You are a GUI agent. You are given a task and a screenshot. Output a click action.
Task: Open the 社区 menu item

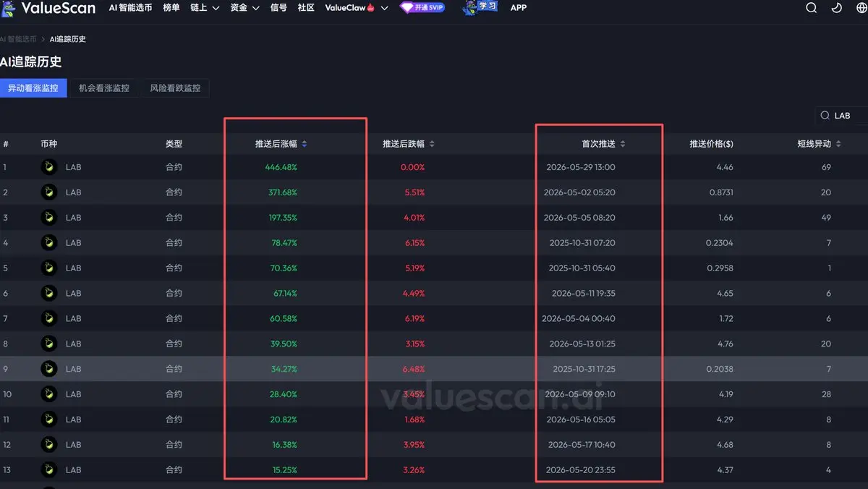(306, 8)
